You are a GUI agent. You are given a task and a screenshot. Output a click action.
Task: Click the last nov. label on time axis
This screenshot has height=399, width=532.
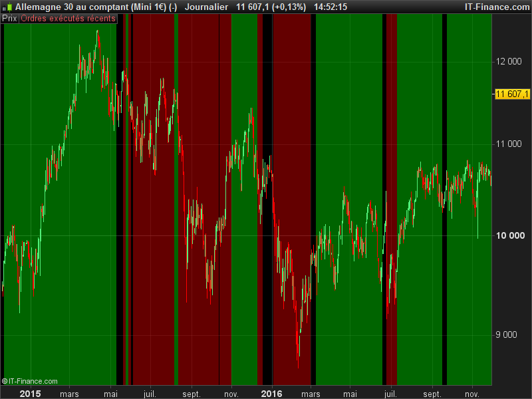tap(472, 394)
